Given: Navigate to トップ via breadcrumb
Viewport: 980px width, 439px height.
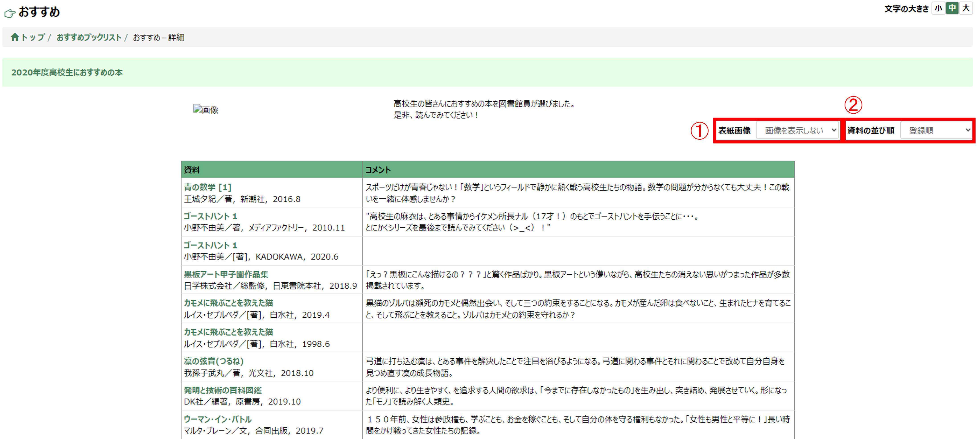Looking at the screenshot, I should [x=32, y=37].
